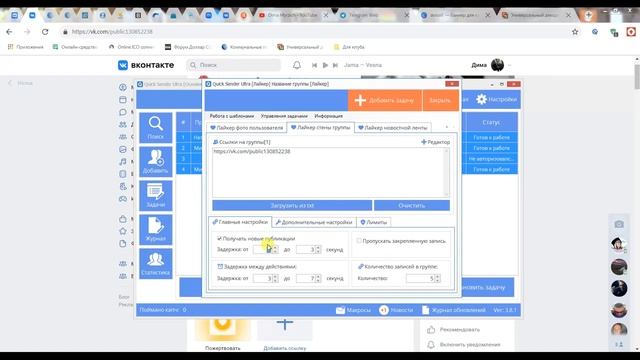
Task: Open Работа с шаблонами menu
Action: [232, 116]
